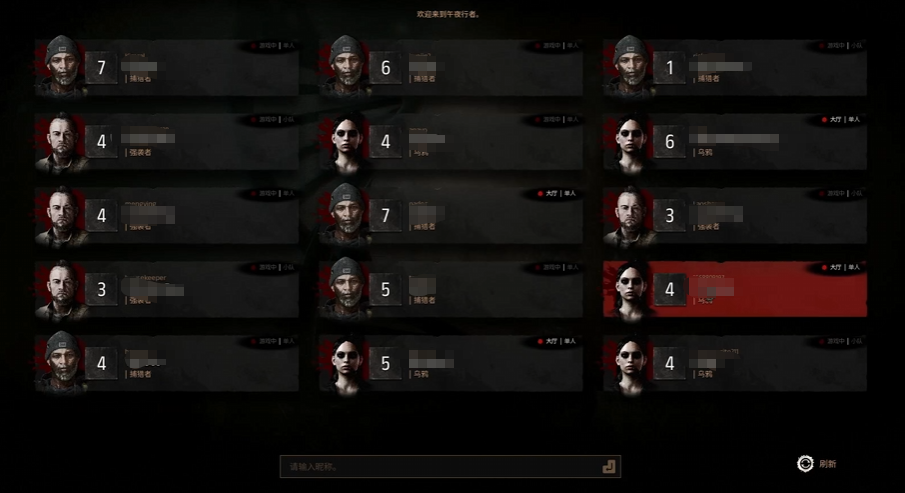Select the level 7 捕猎者 card in lobby (大厅)
This screenshot has width=905, height=493.
[x=451, y=215]
